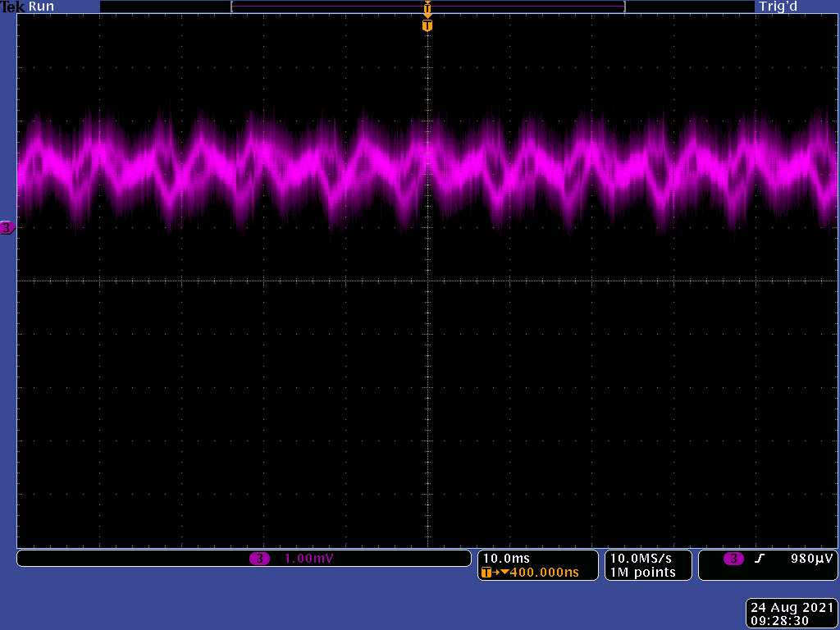Select the channel 3 badge beside 1.00mV
Image resolution: width=840 pixels, height=630 pixels.
pos(259,559)
